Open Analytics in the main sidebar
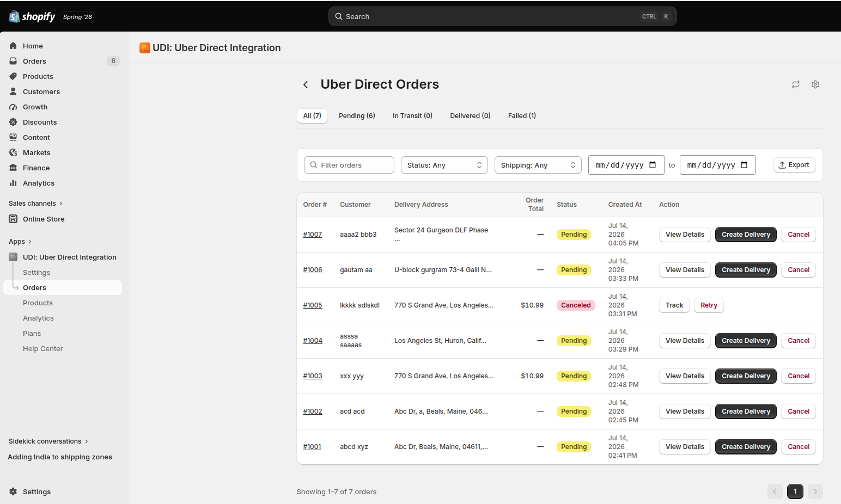Screen dimensions: 841x504 (x=39, y=183)
